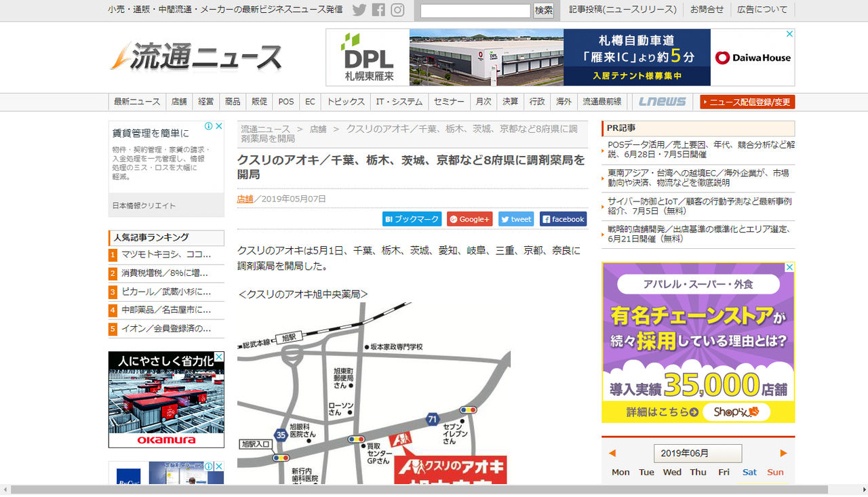
Task: Open ranking item 3 ピカール／武蔵小杉
Action: click(166, 292)
